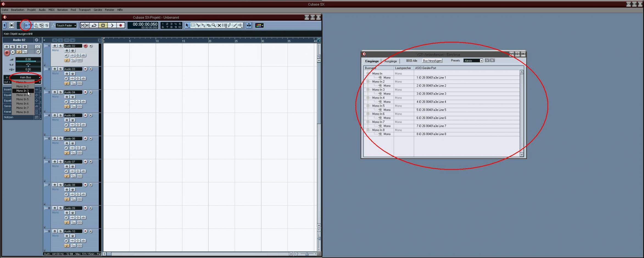Choose Mono In 3 from input list
The height and width of the screenshot is (258, 644).
point(23,90)
